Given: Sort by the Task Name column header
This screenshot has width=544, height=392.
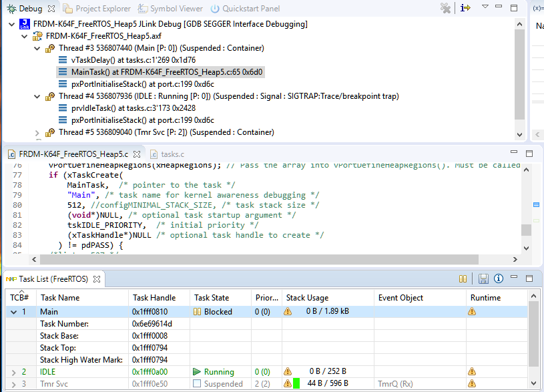Looking at the screenshot, I should [x=83, y=298].
